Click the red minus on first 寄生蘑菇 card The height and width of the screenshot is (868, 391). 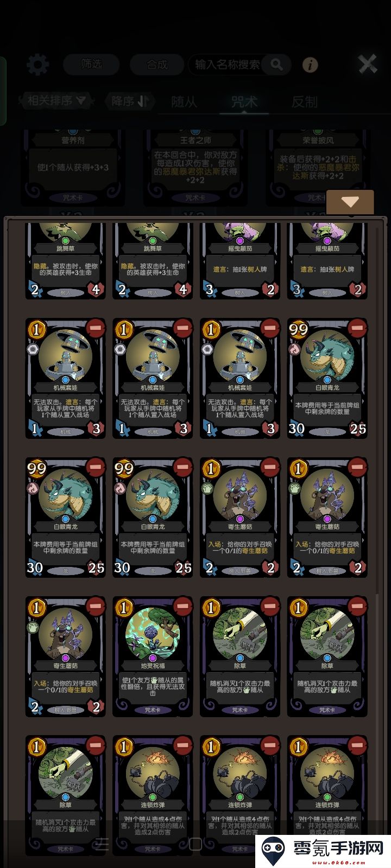(x=270, y=467)
